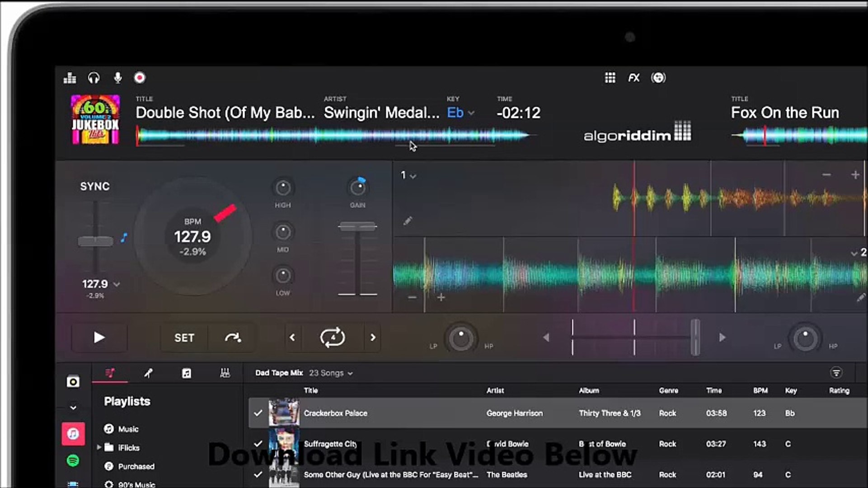Open the Automix queue tab
The height and width of the screenshot is (488, 868).
tap(148, 373)
